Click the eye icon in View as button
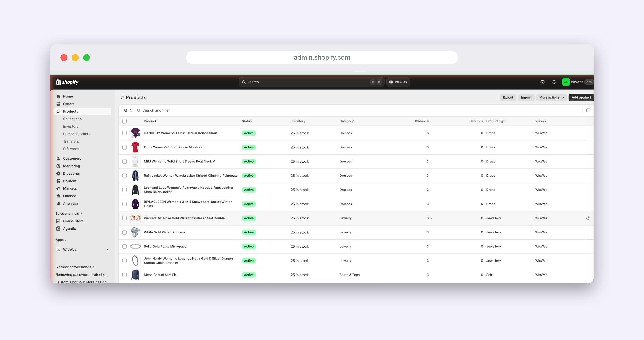The height and width of the screenshot is (340, 644). coord(391,82)
